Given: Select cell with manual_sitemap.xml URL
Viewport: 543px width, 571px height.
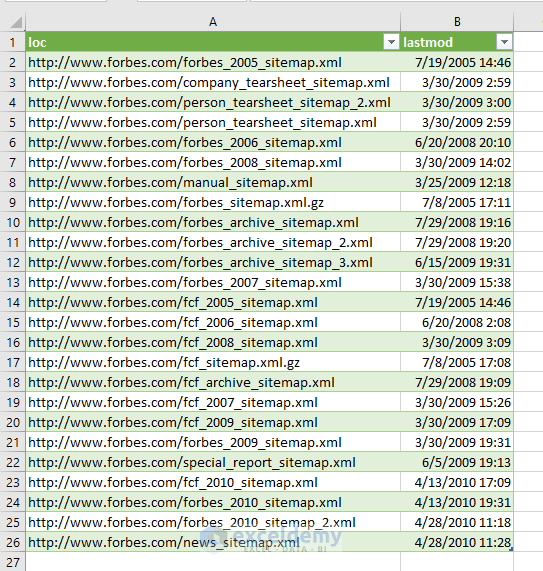Looking at the screenshot, I should pos(213,182).
